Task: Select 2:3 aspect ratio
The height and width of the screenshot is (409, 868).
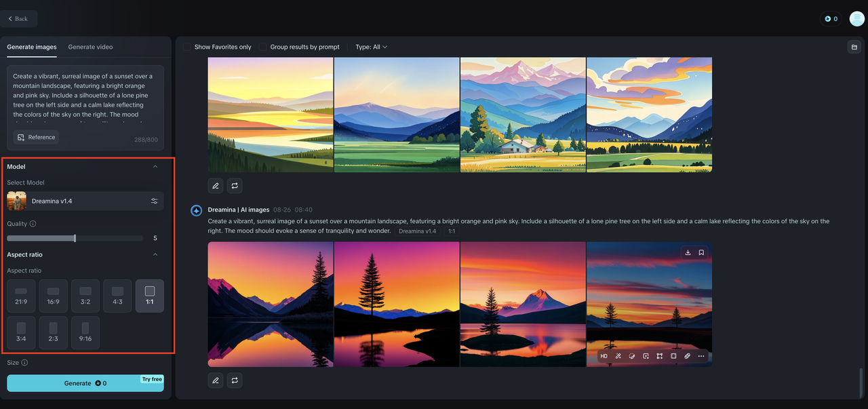Action: (x=53, y=333)
